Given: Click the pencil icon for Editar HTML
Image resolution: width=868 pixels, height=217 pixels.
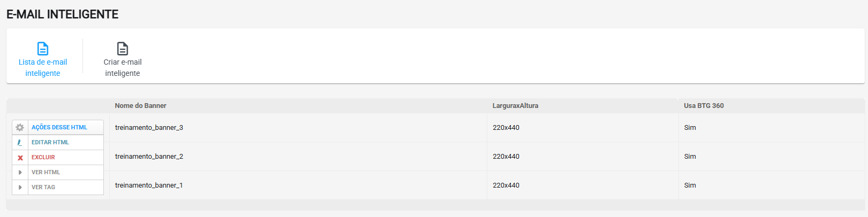Looking at the screenshot, I should click(20, 142).
